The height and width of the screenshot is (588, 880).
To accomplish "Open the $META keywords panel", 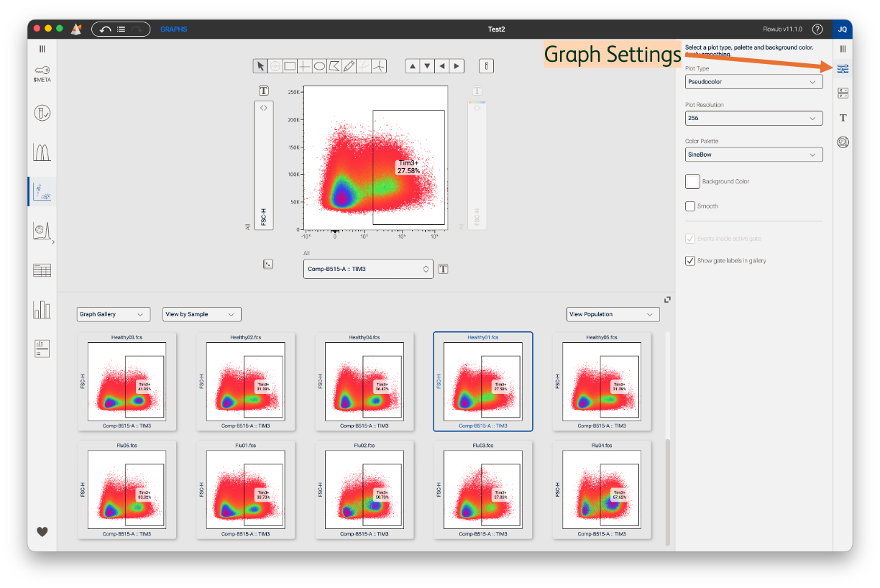I will [42, 74].
